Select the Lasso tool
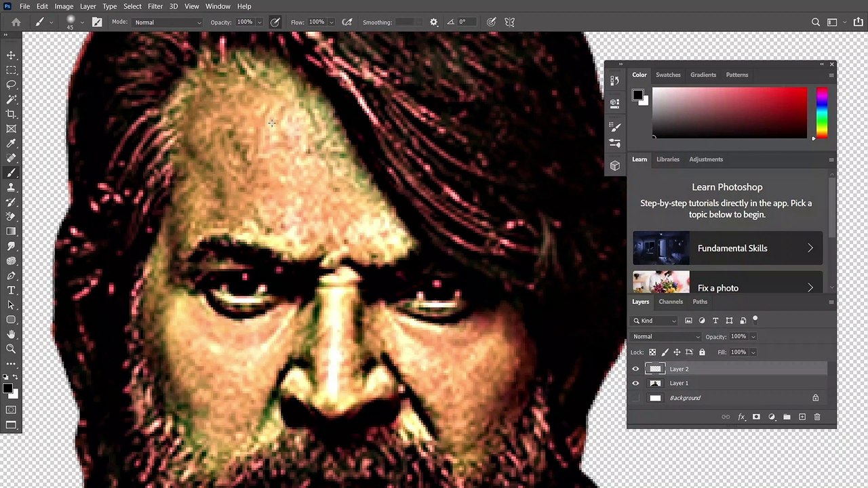This screenshot has width=868, height=488. pos(11,85)
